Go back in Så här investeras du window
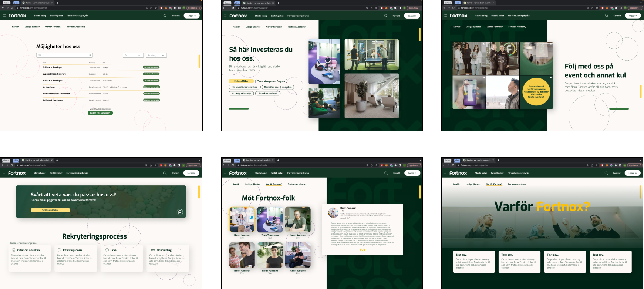Viewport: 644px width, 289px height. coord(224,8)
